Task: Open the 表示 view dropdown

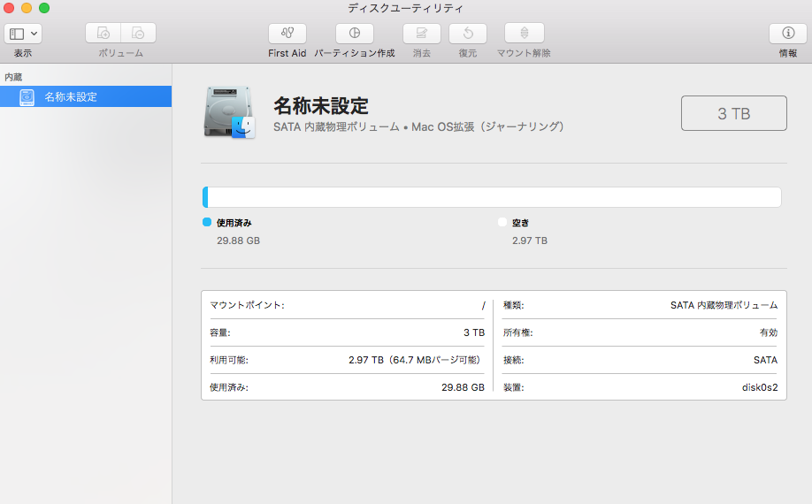Action: 23,34
